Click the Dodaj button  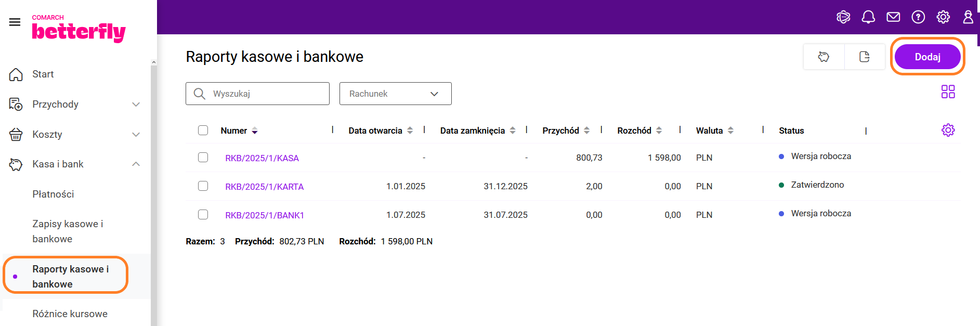[x=927, y=57]
